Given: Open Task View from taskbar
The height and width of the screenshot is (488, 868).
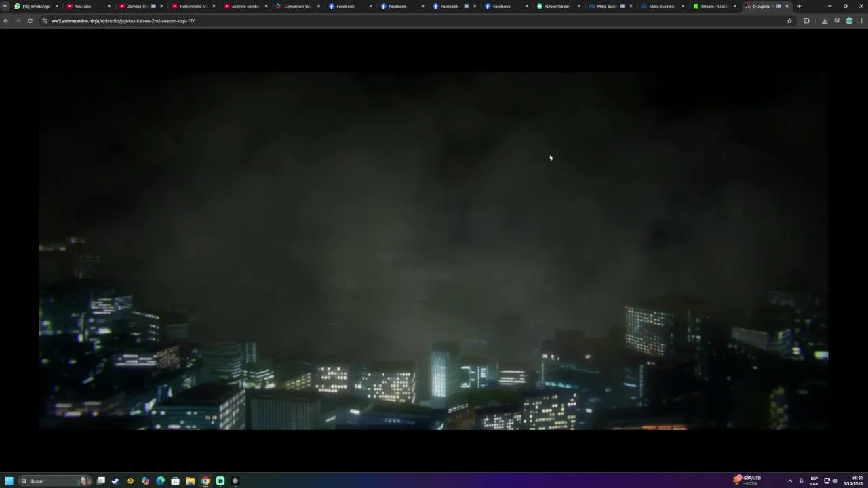Looking at the screenshot, I should [101, 481].
